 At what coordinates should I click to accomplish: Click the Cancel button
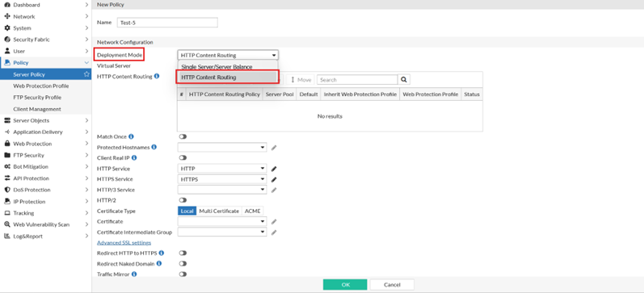coord(392,284)
